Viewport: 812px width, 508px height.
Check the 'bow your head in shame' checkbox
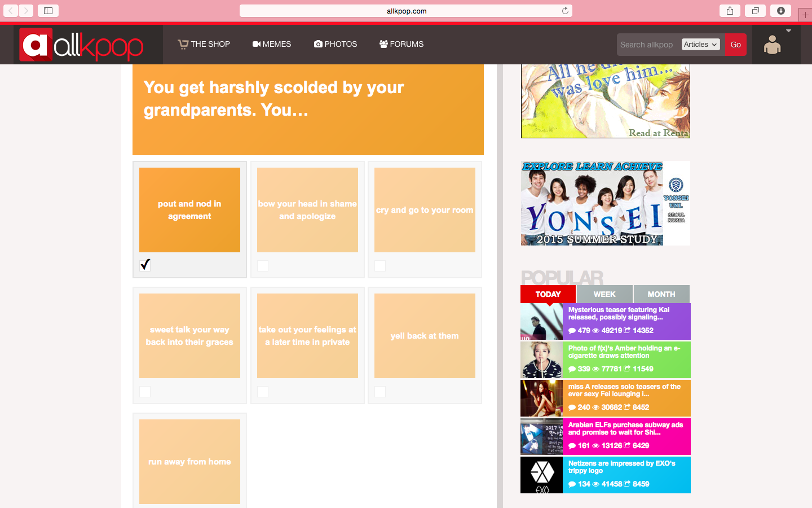click(x=263, y=265)
